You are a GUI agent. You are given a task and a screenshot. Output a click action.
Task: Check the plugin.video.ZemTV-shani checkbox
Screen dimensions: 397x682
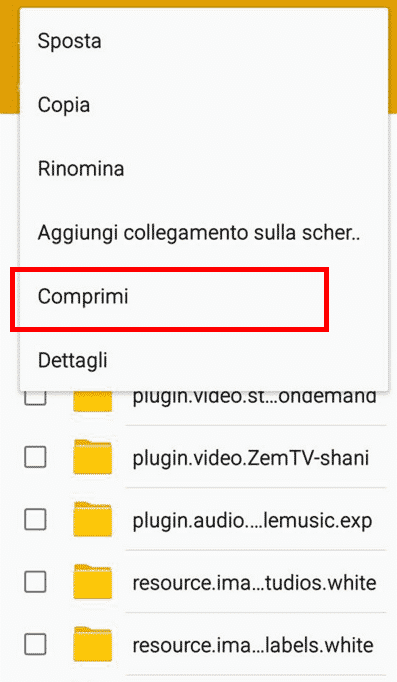pyautogui.click(x=35, y=457)
